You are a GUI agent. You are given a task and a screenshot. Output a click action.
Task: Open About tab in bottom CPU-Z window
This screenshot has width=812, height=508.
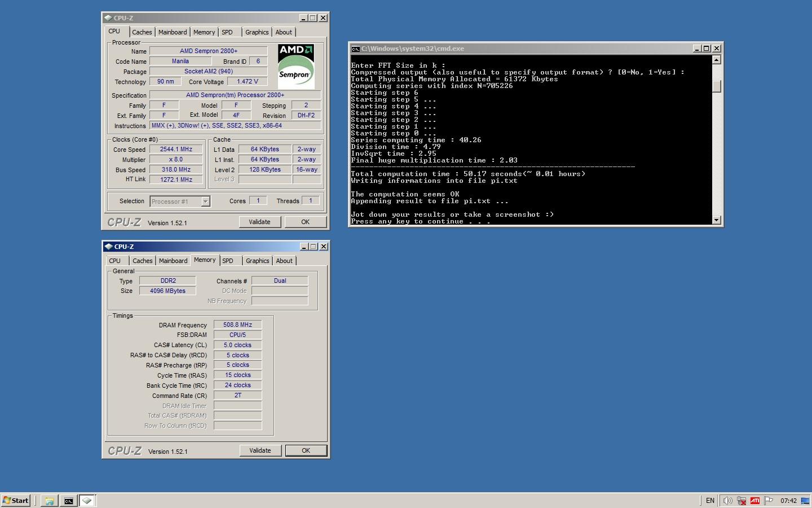pyautogui.click(x=284, y=261)
